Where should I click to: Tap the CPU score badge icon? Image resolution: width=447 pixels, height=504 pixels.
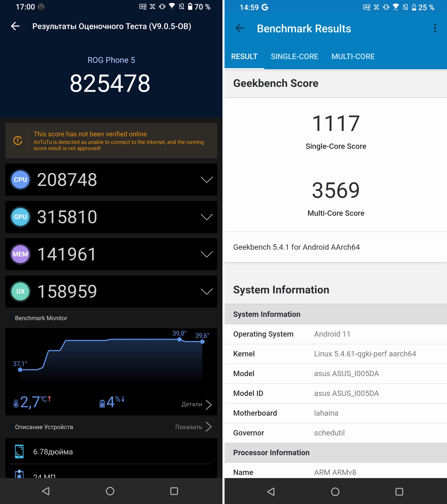20,180
